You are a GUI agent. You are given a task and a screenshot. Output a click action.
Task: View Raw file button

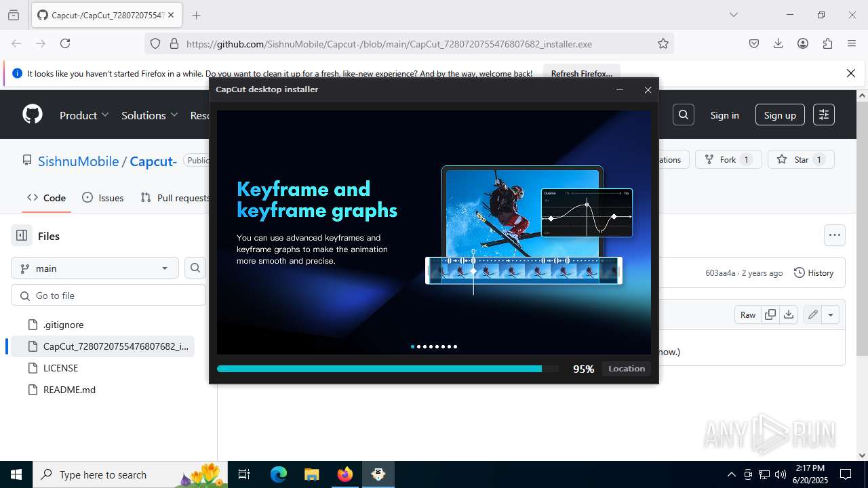pyautogui.click(x=748, y=314)
